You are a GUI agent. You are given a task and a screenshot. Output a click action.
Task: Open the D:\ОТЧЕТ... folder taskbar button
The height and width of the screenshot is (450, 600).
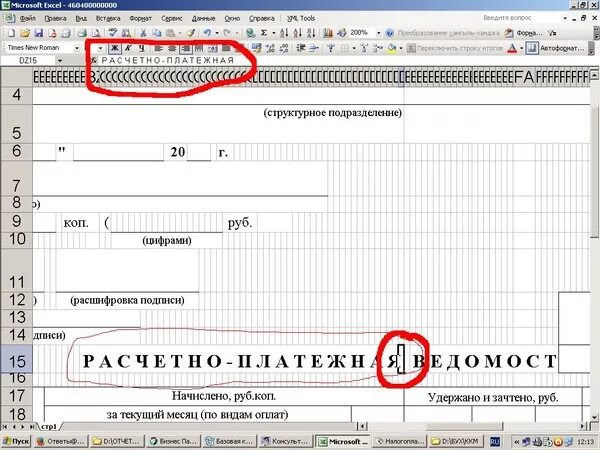117,441
